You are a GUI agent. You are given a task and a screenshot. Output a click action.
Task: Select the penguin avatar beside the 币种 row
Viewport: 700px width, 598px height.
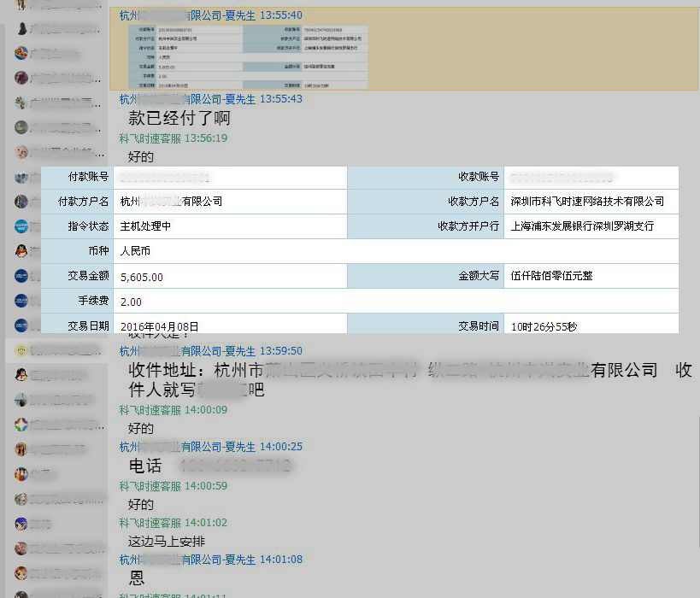[21, 251]
